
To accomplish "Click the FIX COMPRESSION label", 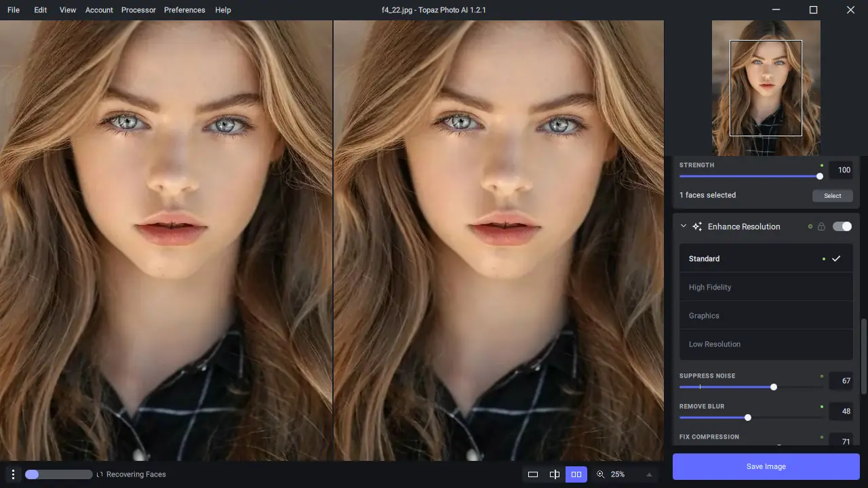I will coord(709,436).
